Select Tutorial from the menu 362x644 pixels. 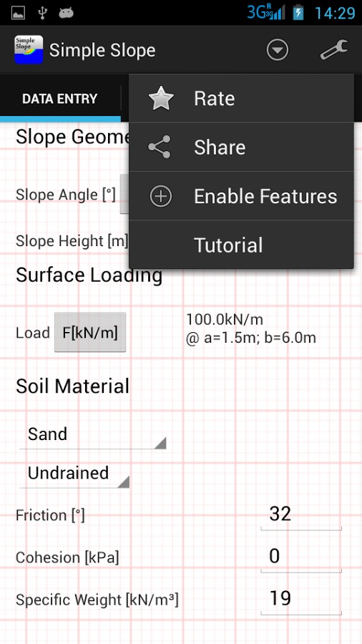coord(241,245)
